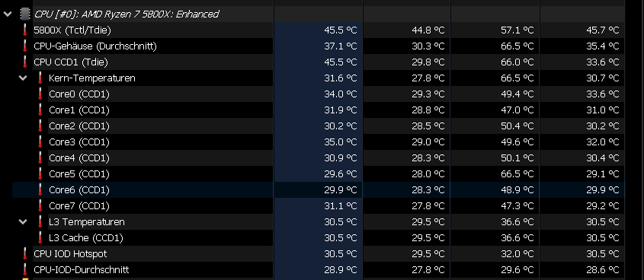This screenshot has width=644, height=280.
Task: Click the 35.4 °C average of CPU-Gehäuse
Action: pos(603,46)
